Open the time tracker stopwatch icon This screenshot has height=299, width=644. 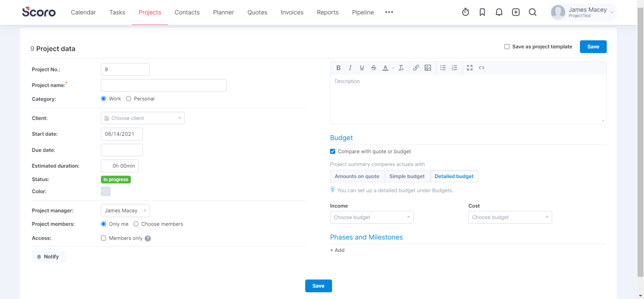pos(465,12)
